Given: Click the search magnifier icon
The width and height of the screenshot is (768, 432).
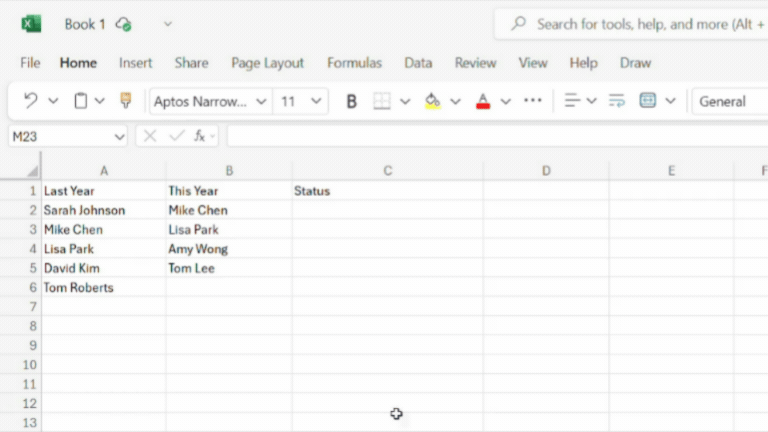Looking at the screenshot, I should [518, 24].
